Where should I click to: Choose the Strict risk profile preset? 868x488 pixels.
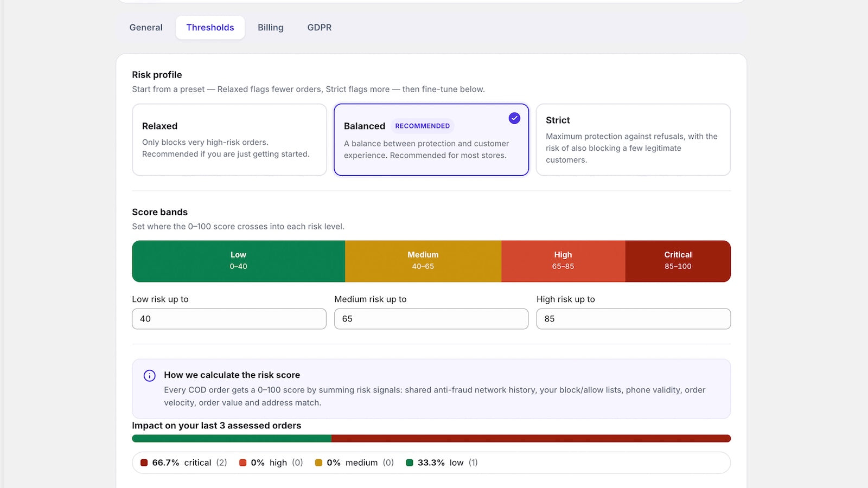click(x=633, y=140)
